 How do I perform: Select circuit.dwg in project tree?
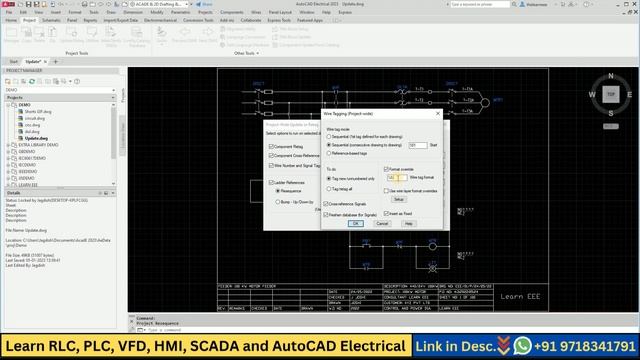click(x=35, y=118)
